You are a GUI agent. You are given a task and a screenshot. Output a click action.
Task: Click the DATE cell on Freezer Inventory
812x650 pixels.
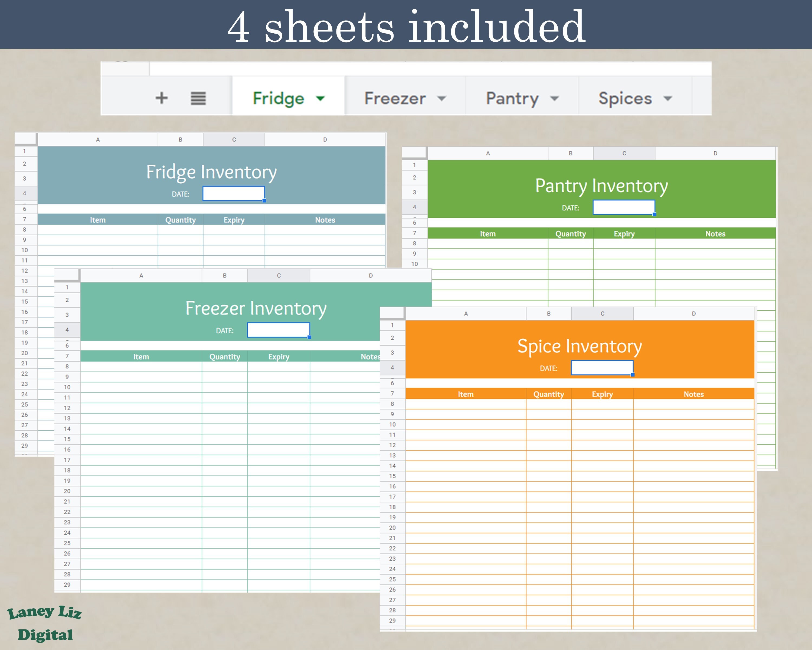click(278, 329)
